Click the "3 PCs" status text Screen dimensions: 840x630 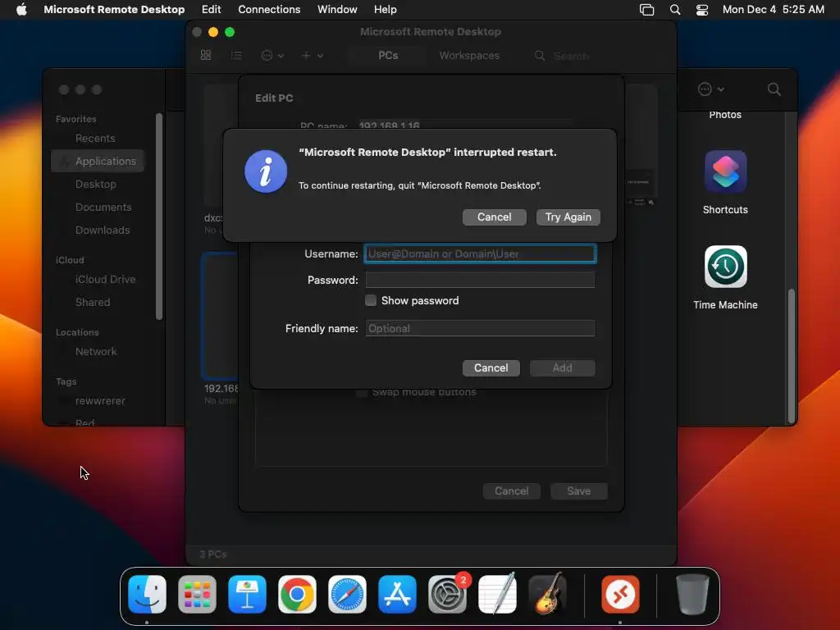(x=213, y=555)
